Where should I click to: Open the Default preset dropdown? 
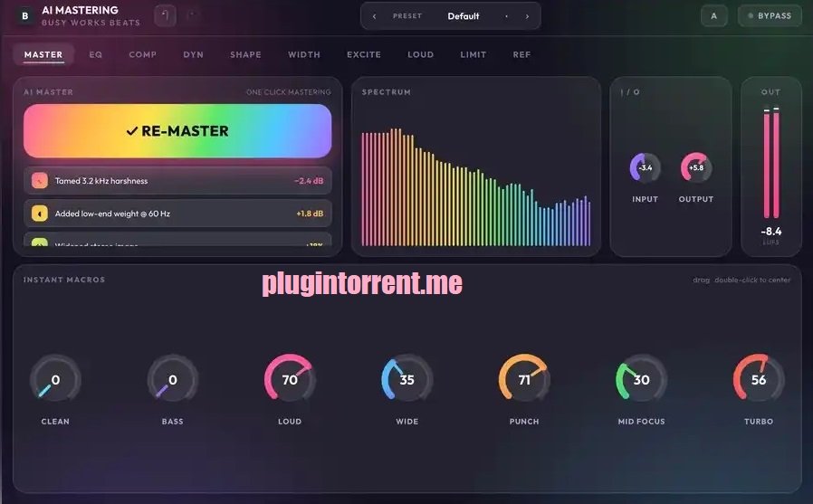(463, 16)
